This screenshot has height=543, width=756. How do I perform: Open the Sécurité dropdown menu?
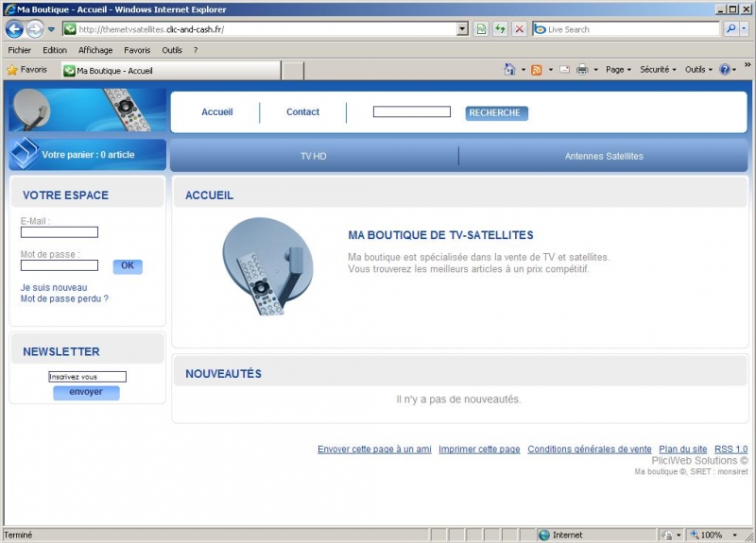(658, 70)
